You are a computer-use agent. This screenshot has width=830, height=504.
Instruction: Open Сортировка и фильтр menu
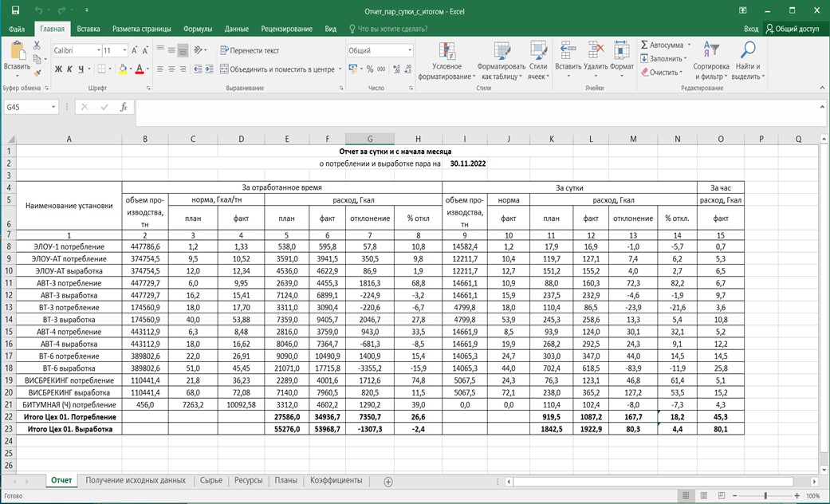tap(711, 61)
